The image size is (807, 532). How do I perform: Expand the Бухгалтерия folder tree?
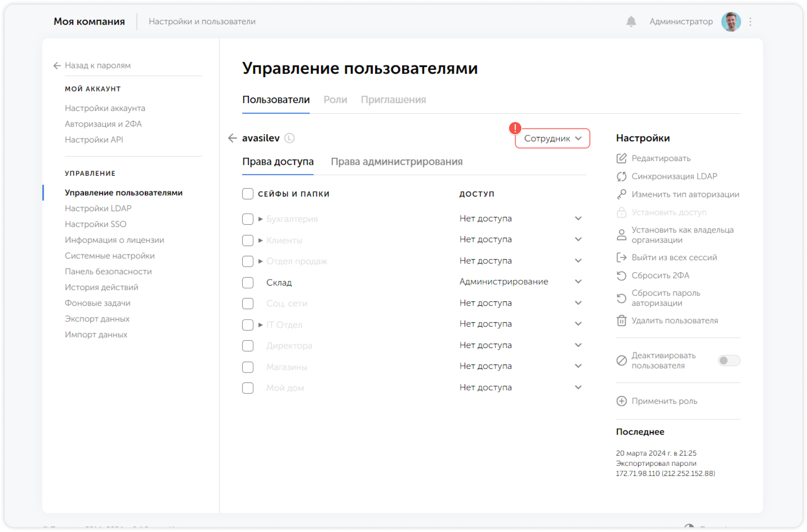260,218
